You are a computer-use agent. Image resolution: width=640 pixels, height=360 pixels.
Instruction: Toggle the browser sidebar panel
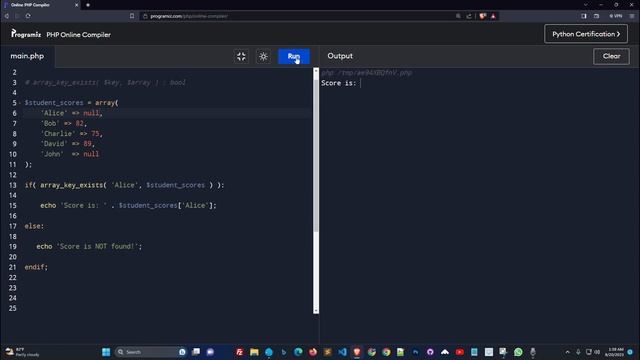click(x=584, y=16)
